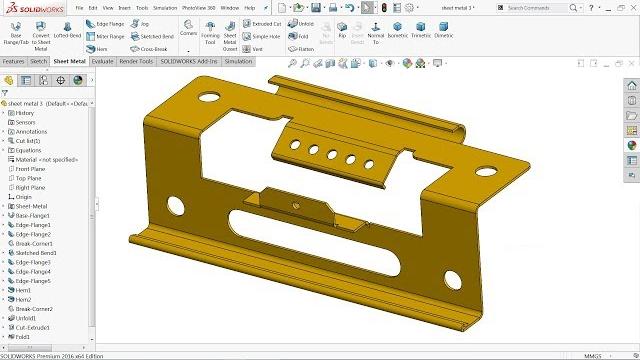Switch to the SOLIDWORKS Add-Ins tab
The image size is (640, 360).
coord(189,62)
